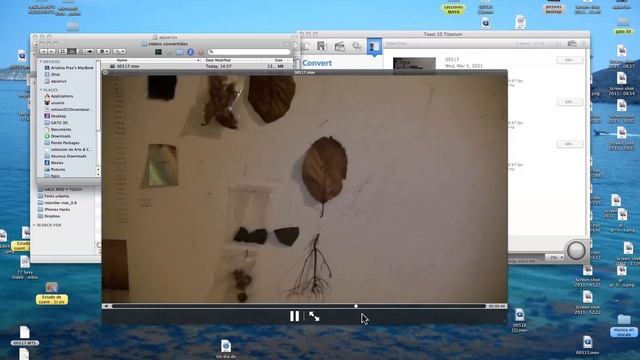640x360 pixels.
Task: Click the playhead on the video timeline
Action: 356,306
